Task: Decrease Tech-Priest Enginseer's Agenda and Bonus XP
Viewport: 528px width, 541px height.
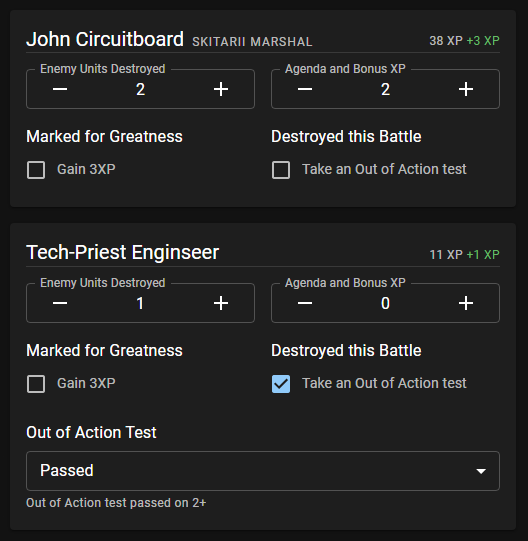Action: click(x=305, y=303)
